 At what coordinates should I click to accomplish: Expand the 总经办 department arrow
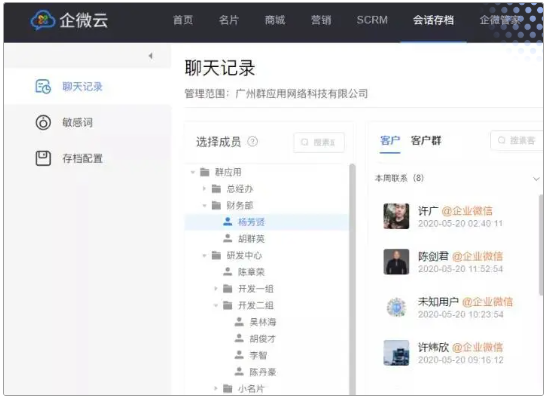204,189
